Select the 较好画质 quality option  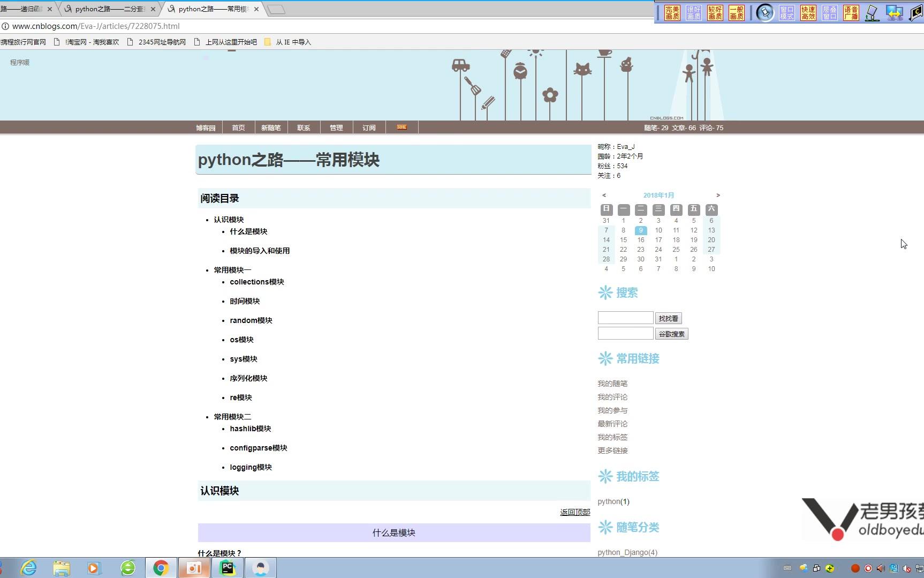pos(715,13)
